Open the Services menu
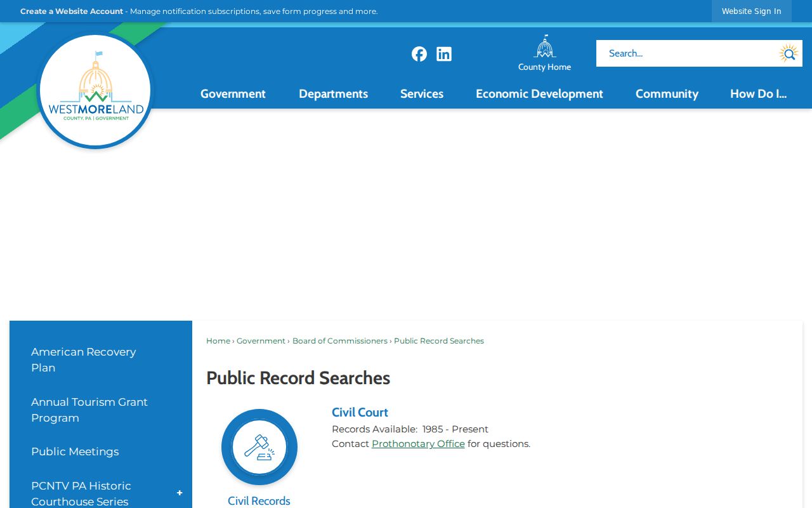 point(422,94)
